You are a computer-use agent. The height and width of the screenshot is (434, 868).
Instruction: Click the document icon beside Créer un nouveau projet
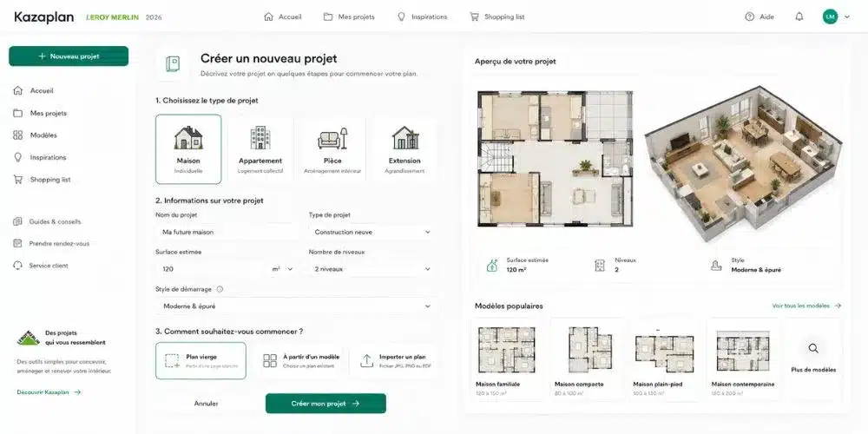(x=173, y=64)
